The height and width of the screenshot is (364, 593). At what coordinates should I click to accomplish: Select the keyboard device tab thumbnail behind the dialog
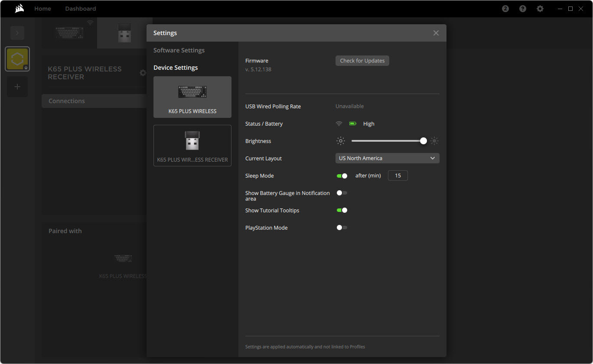[69, 32]
